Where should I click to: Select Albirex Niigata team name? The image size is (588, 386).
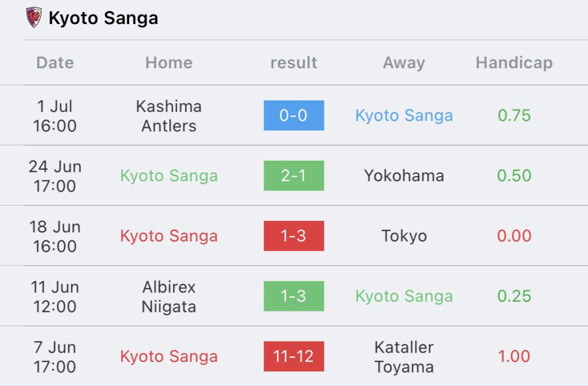pyautogui.click(x=169, y=297)
